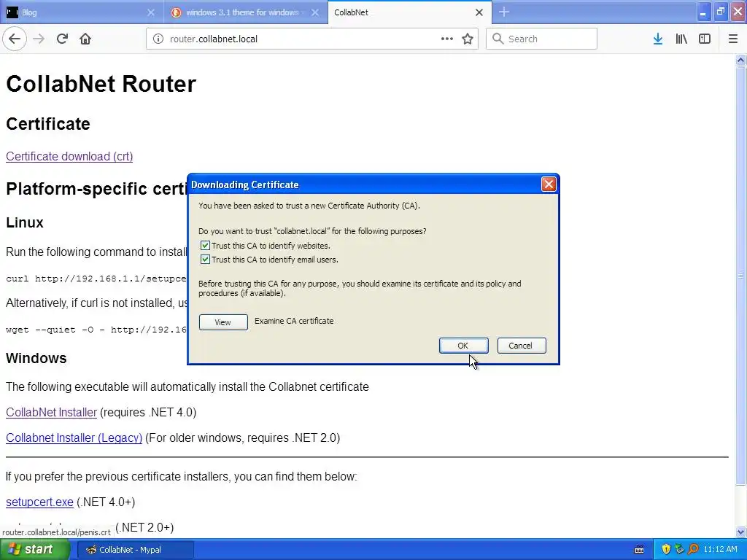Viewport: 747px width, 560px height.
Task: Close the Blog tab
Action: tap(150, 12)
